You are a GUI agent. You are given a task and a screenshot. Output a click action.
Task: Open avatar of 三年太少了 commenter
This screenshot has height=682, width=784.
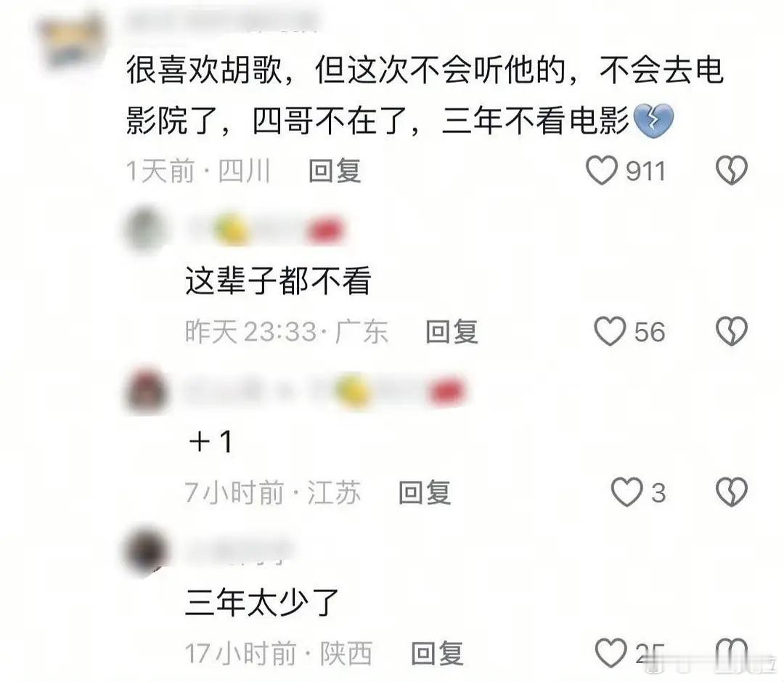(x=146, y=551)
